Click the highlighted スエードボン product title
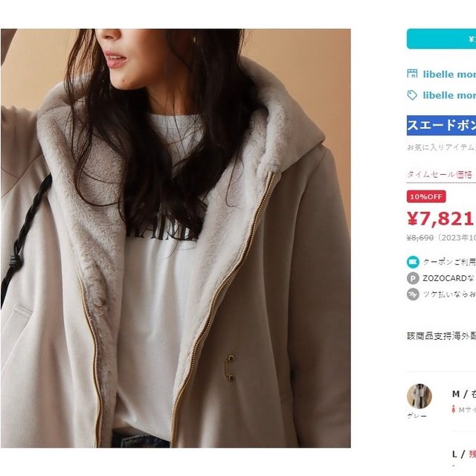Viewport: 476px width, 476px height. 441,125
